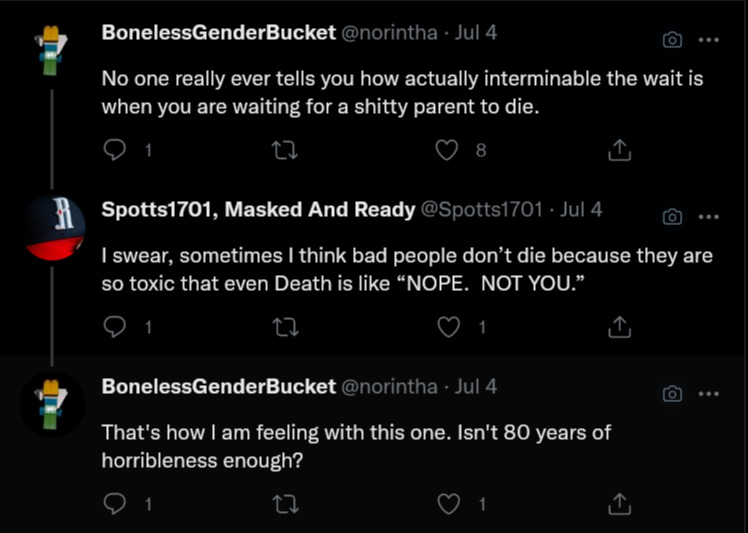Viewport: 748px width, 533px height.
Task: Open more options on last tweet
Action: (x=708, y=394)
